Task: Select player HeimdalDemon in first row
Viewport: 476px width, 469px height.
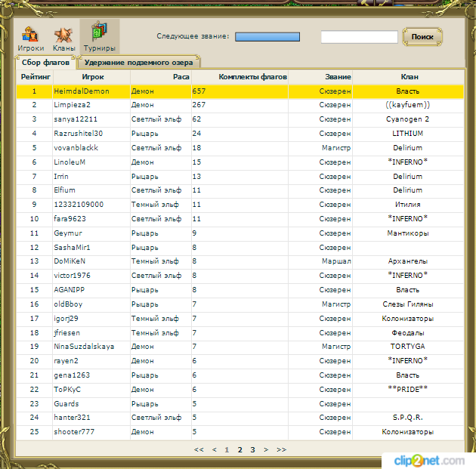Action: pyautogui.click(x=82, y=91)
